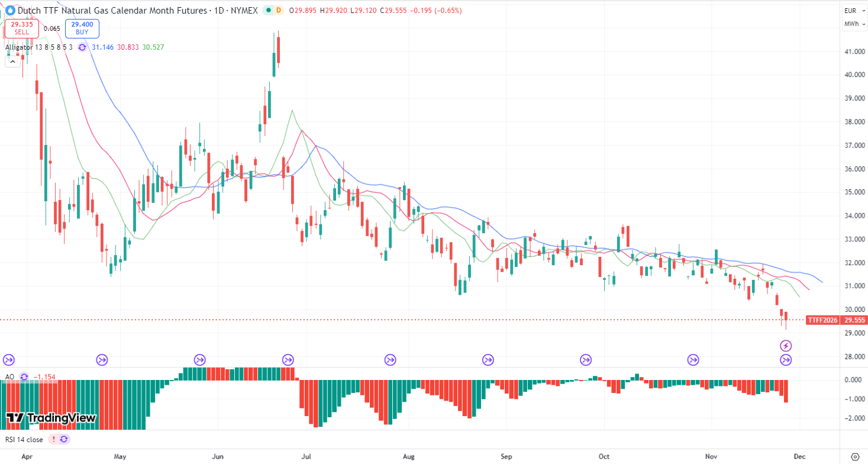Collapse the indicator legend with the chevron arrow

click(11, 62)
